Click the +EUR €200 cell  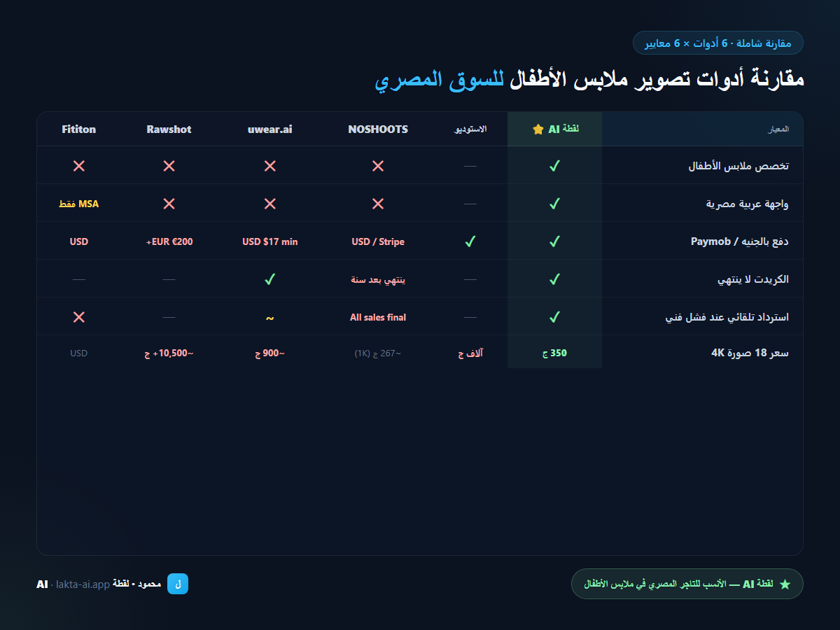tap(169, 241)
